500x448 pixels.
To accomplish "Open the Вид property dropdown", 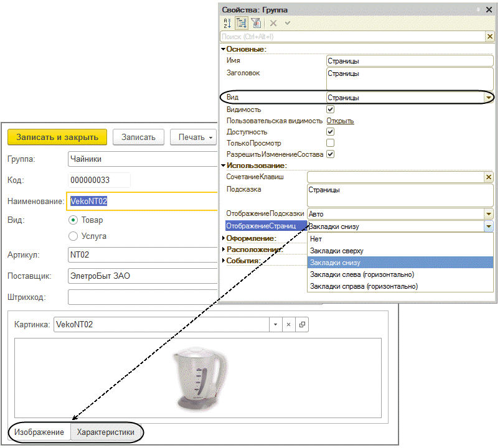I will [489, 98].
